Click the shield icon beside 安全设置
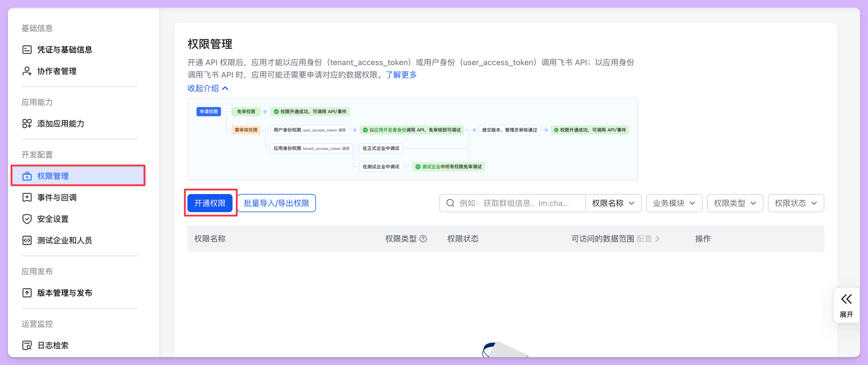 point(27,219)
